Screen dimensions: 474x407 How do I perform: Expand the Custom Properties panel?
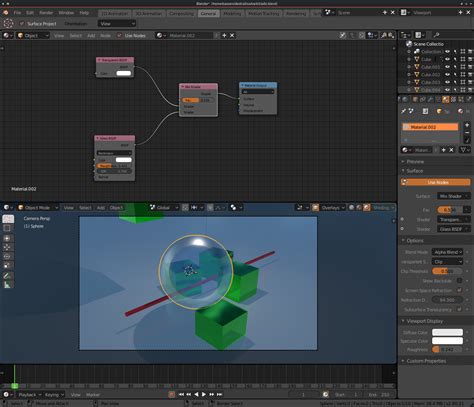click(x=426, y=361)
